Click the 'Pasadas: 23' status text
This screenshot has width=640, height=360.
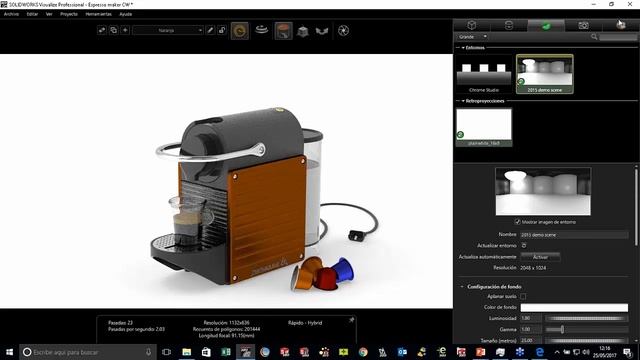coord(120,322)
